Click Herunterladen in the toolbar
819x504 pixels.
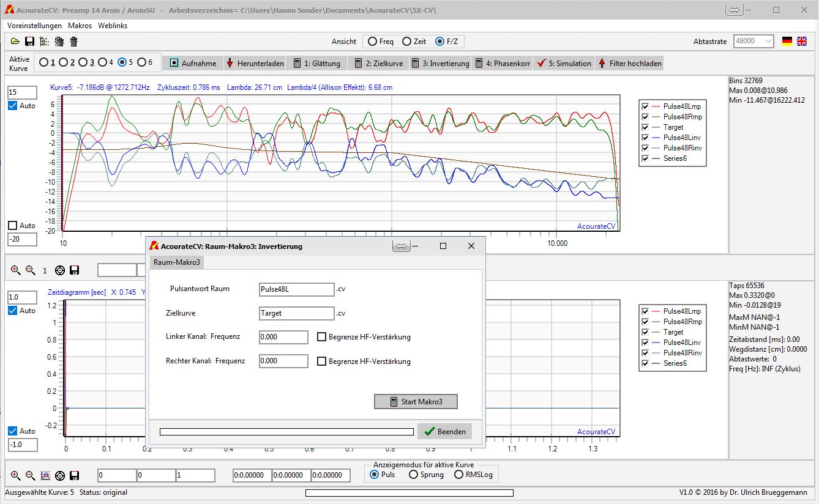point(255,63)
